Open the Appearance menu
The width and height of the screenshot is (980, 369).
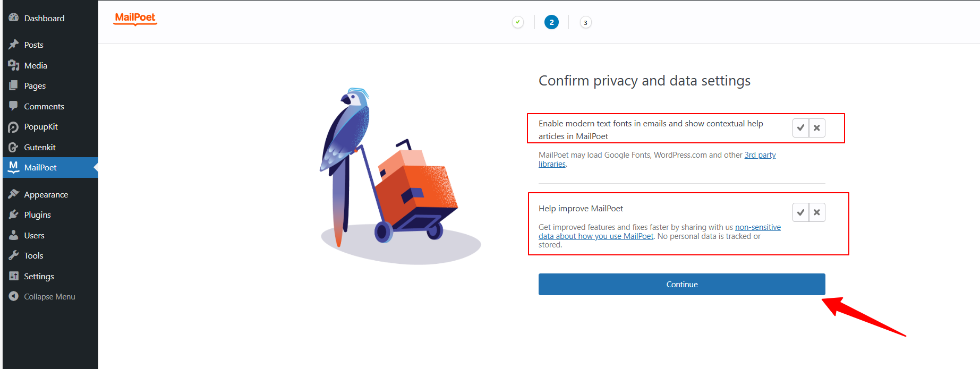(x=46, y=195)
